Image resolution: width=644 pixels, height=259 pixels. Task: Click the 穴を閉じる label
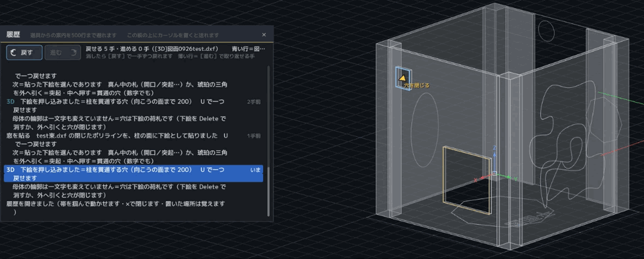click(417, 85)
